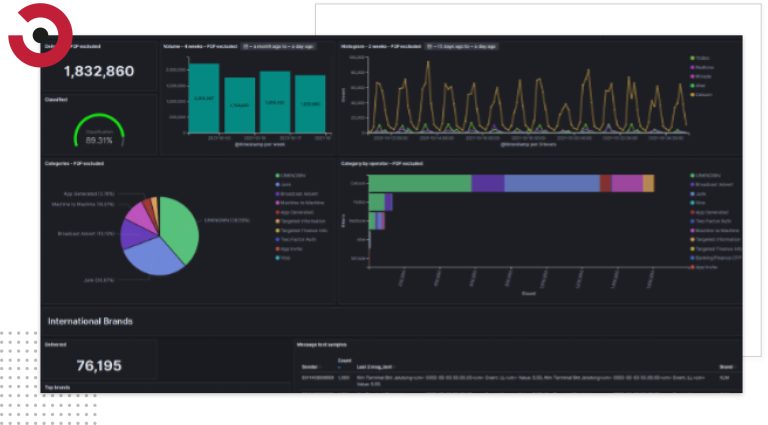Image resolution: width=768 pixels, height=425 pixels.
Task: Click the sort arrow under the Count column
Action: click(x=339, y=367)
